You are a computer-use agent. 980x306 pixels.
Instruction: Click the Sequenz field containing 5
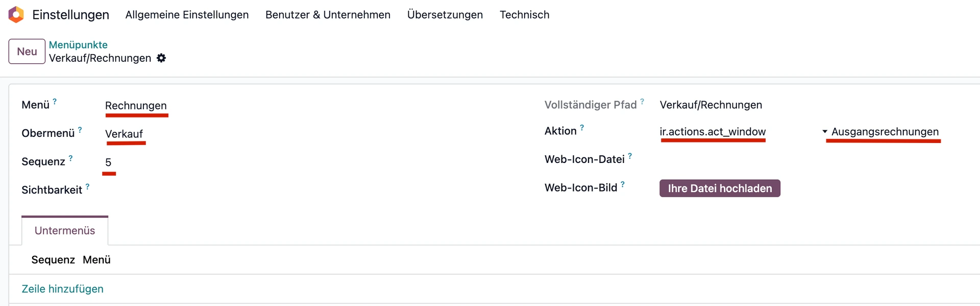tap(108, 162)
